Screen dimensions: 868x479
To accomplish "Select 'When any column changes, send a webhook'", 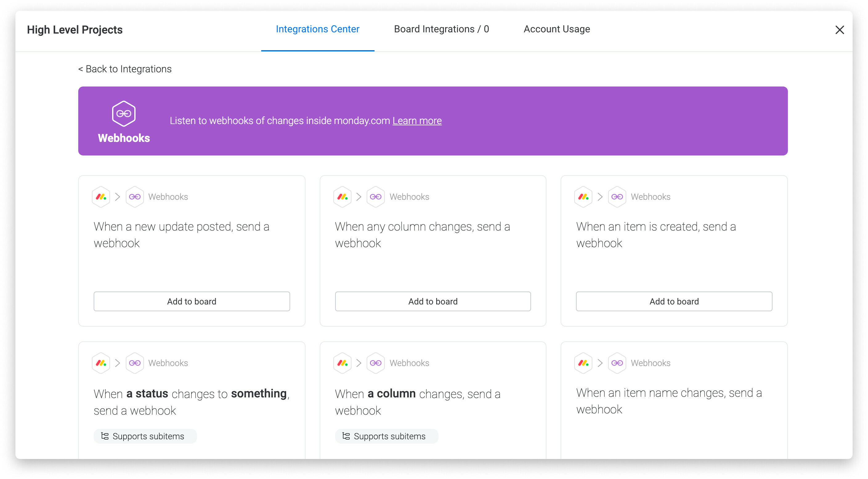I will click(x=423, y=235).
